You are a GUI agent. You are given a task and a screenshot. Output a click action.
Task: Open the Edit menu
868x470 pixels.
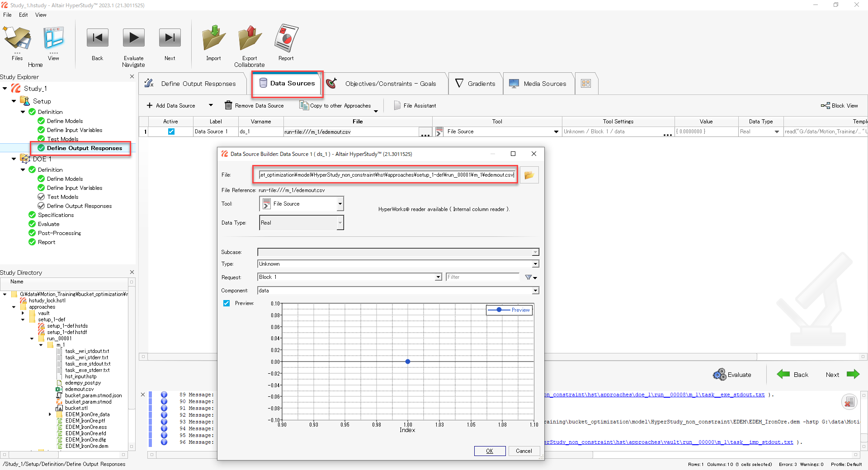coord(24,15)
